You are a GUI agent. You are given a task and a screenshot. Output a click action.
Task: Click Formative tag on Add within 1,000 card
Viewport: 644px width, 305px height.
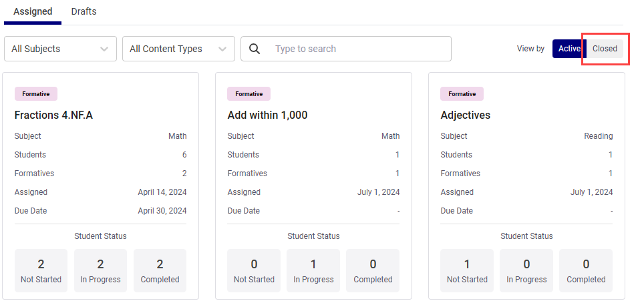tap(249, 94)
